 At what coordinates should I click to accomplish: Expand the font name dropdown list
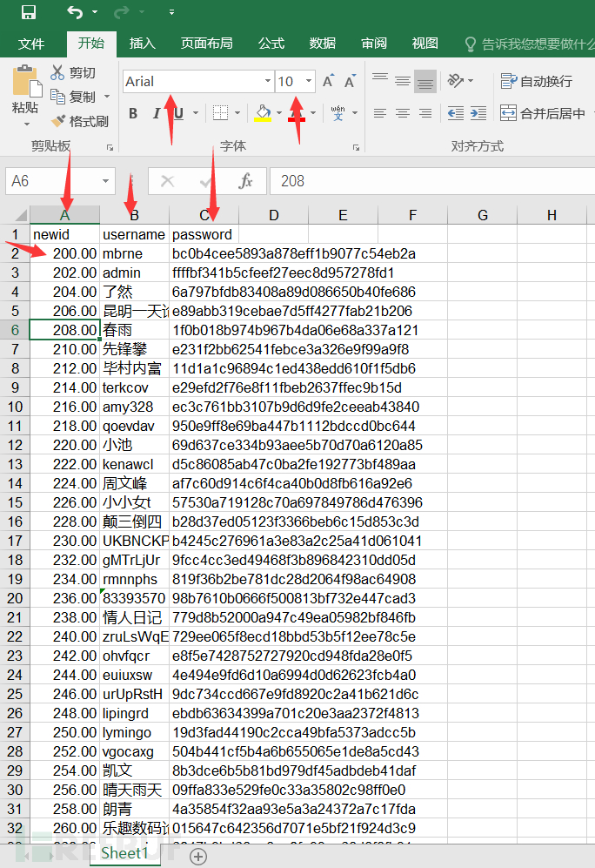268,81
